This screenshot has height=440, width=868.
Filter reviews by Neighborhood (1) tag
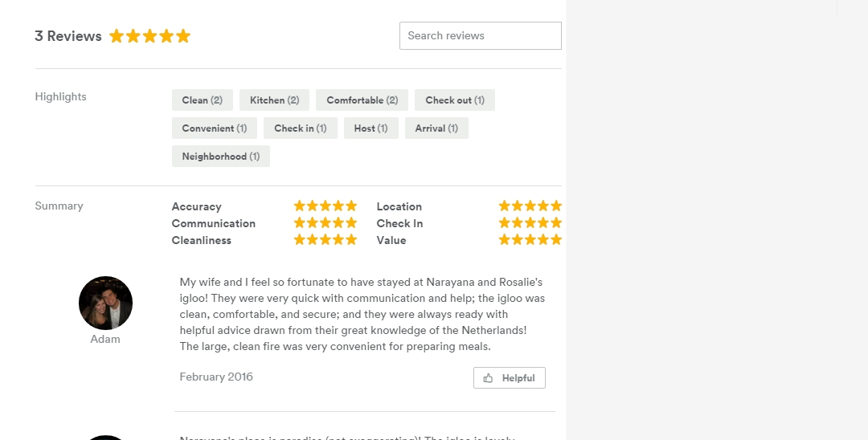(x=220, y=157)
